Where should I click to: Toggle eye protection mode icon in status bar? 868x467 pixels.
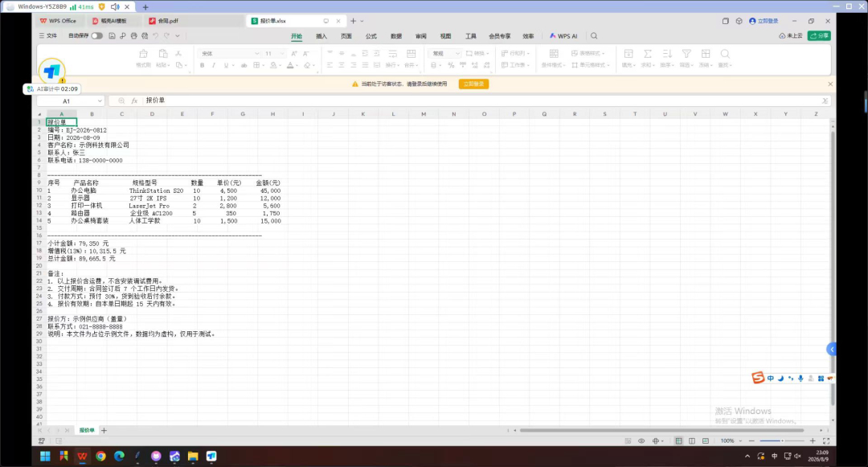point(641,441)
